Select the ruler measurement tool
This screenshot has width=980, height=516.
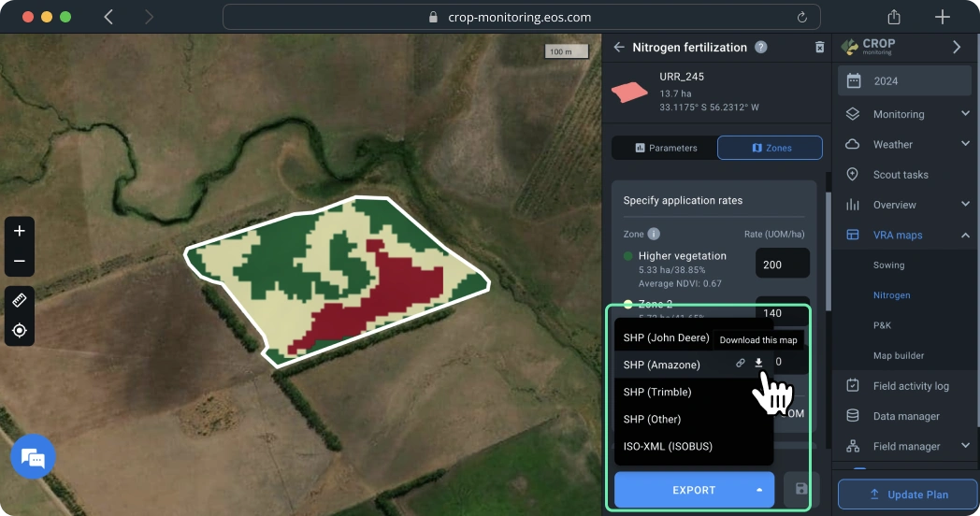coord(20,300)
